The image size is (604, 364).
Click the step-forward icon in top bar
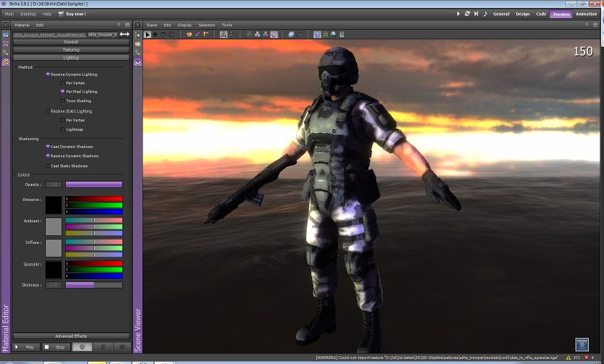tap(476, 14)
